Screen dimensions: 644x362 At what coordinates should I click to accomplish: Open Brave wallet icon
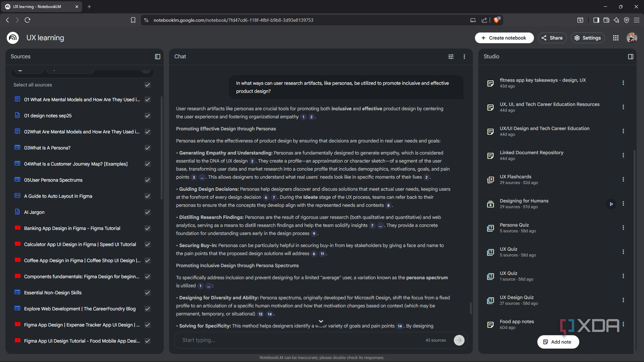click(606, 20)
